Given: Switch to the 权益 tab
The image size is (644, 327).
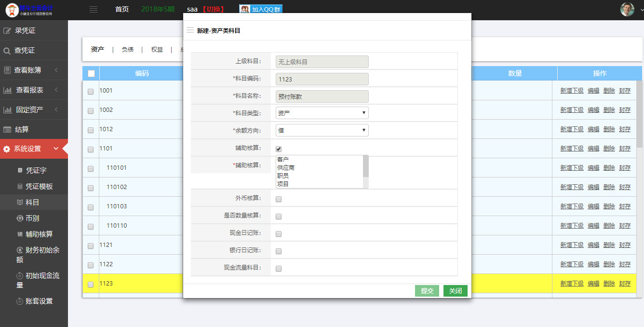Looking at the screenshot, I should [157, 49].
